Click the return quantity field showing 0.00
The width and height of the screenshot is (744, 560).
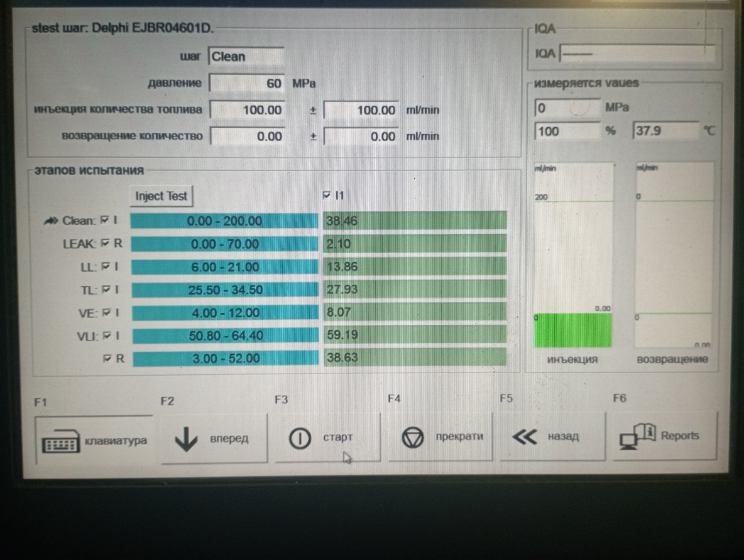point(248,136)
